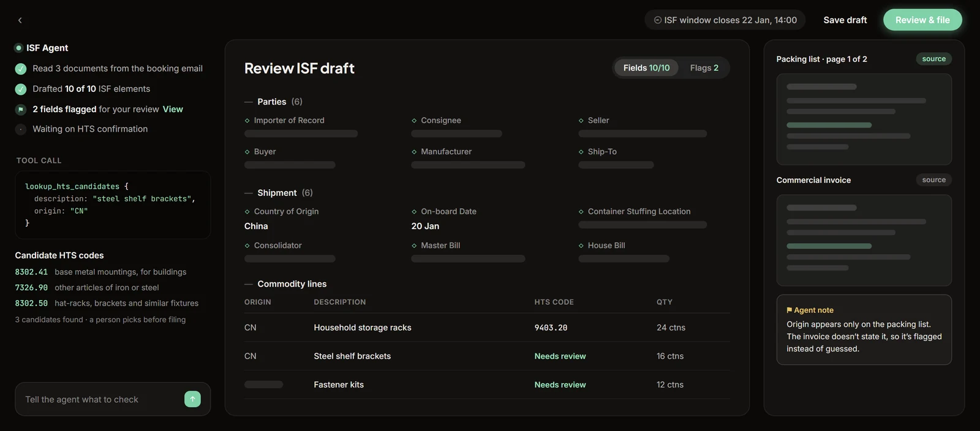Click the ISF window closes deadline pill
Image resolution: width=980 pixels, height=431 pixels.
[x=725, y=20]
